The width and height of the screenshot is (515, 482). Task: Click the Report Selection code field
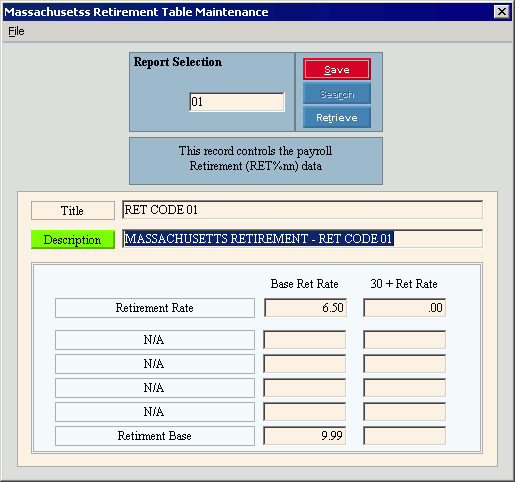(237, 102)
